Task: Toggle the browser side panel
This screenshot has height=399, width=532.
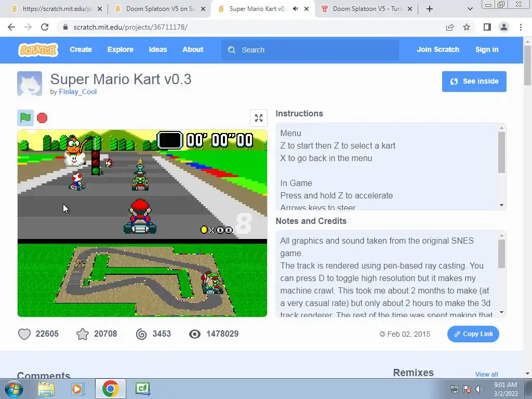Action: [487, 27]
